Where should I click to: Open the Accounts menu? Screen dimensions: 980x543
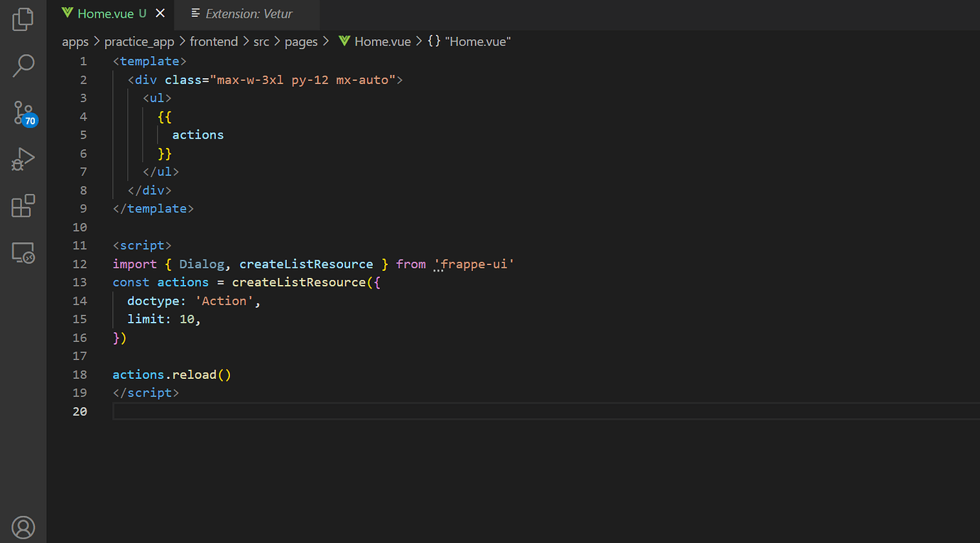click(x=23, y=527)
